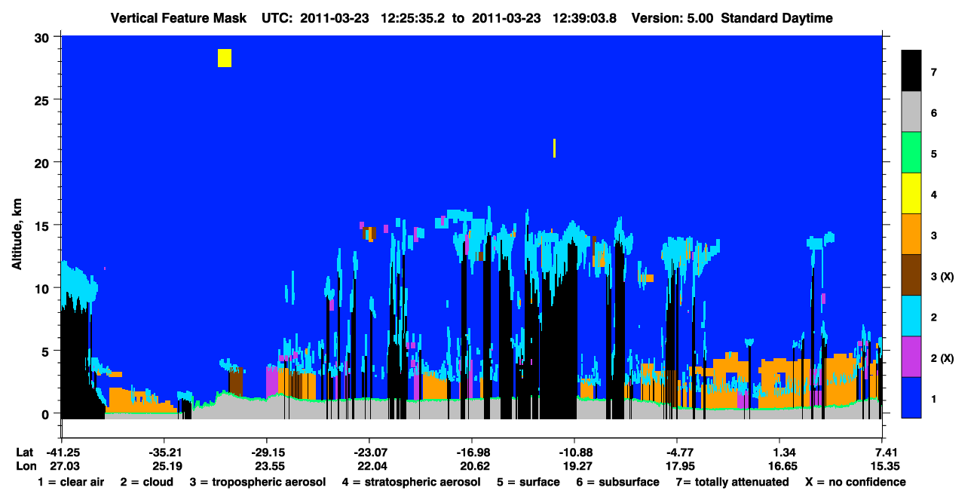Click the yellow stratospheric aerosol square near 28 km
This screenshot has height=503, width=980.
225,58
